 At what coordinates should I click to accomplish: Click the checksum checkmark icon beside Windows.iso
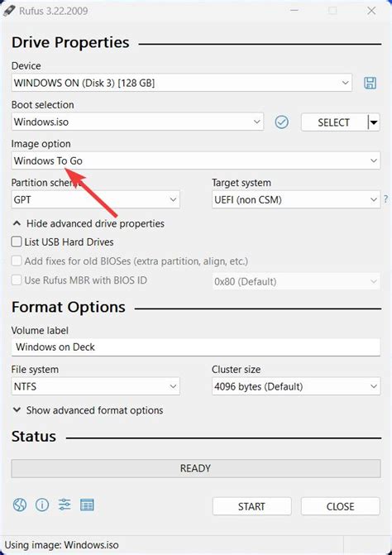pyautogui.click(x=282, y=122)
